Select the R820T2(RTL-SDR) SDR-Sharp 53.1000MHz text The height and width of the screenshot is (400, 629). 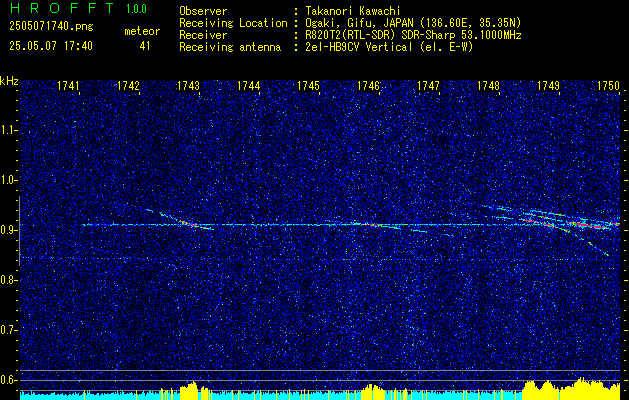pyautogui.click(x=413, y=35)
